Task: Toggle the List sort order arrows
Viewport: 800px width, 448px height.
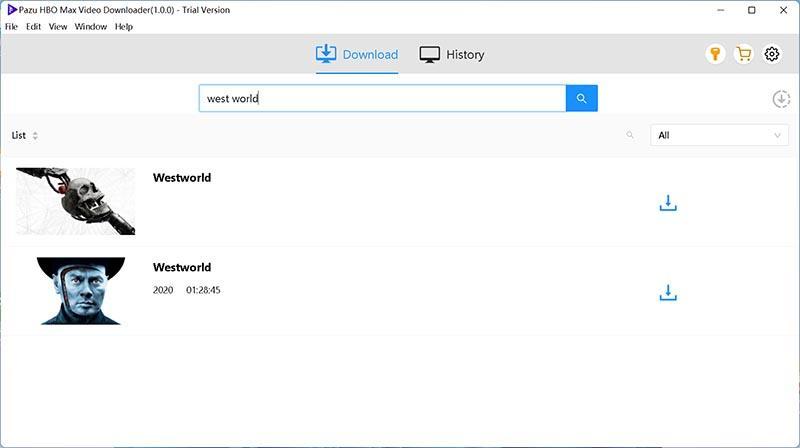Action: point(35,136)
